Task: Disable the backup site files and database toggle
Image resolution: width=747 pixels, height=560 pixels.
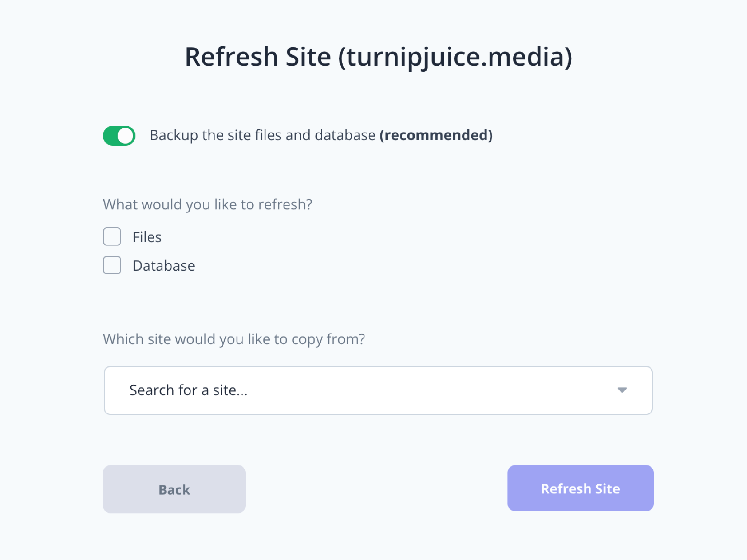Action: (119, 135)
